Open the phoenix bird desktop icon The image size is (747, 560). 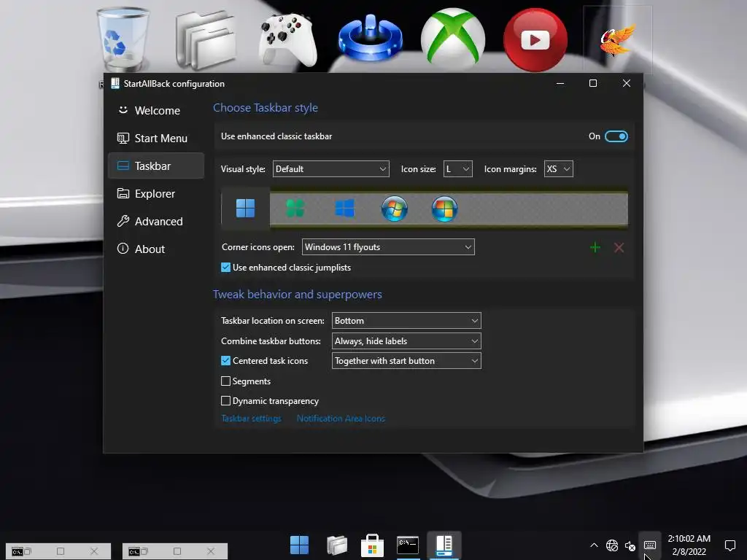[x=618, y=40]
